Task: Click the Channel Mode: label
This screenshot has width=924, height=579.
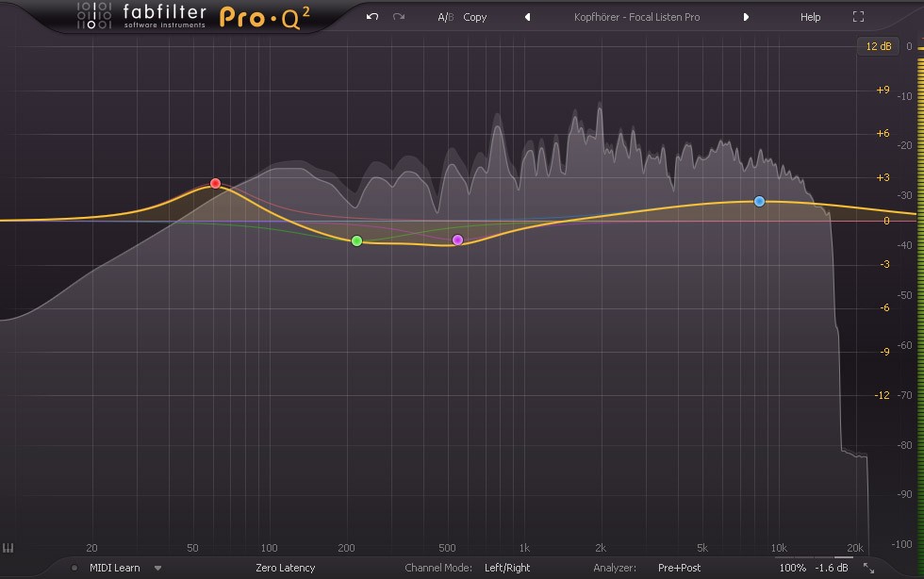Action: tap(438, 568)
